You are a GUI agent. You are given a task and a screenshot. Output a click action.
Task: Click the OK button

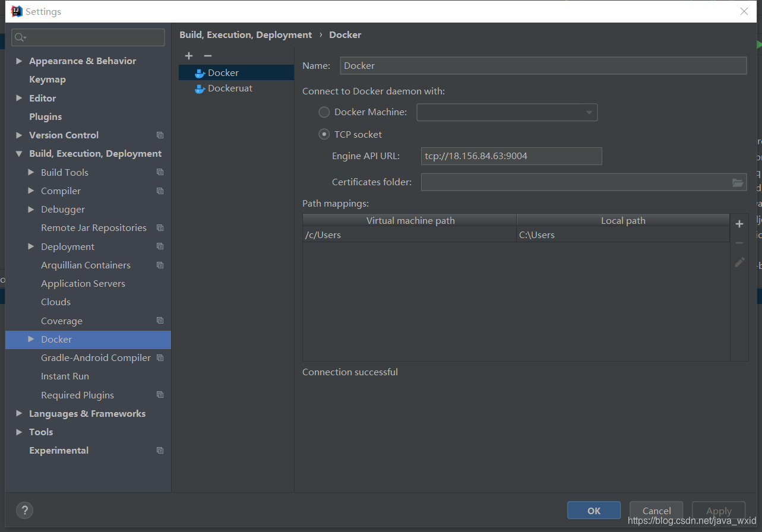coord(594,511)
